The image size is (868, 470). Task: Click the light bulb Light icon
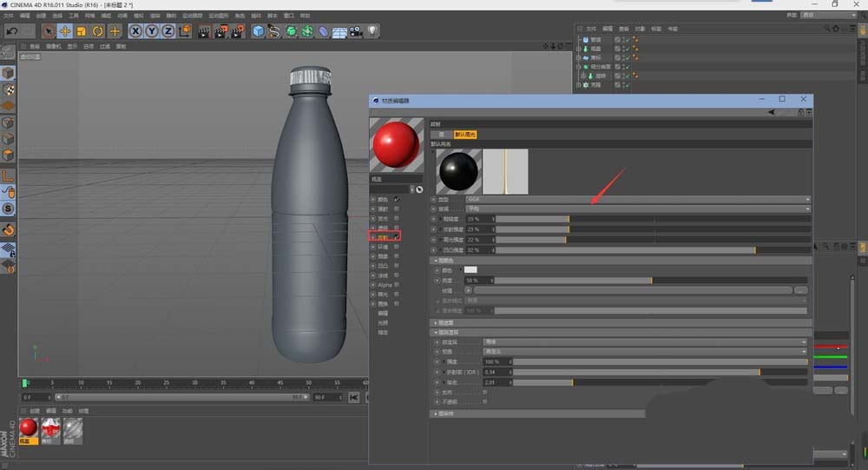372,31
